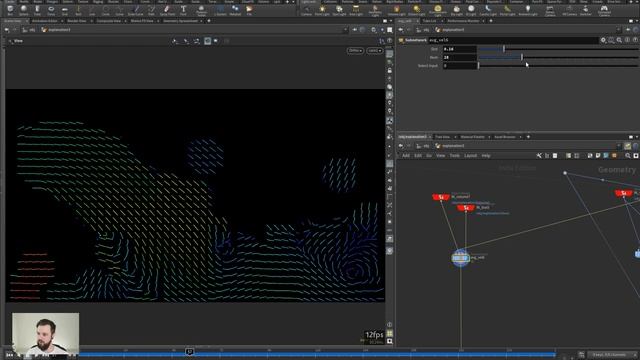Viewport: 640px width, 360px height.
Task: Select the Distant Light shelf tool
Action: click(x=396, y=10)
